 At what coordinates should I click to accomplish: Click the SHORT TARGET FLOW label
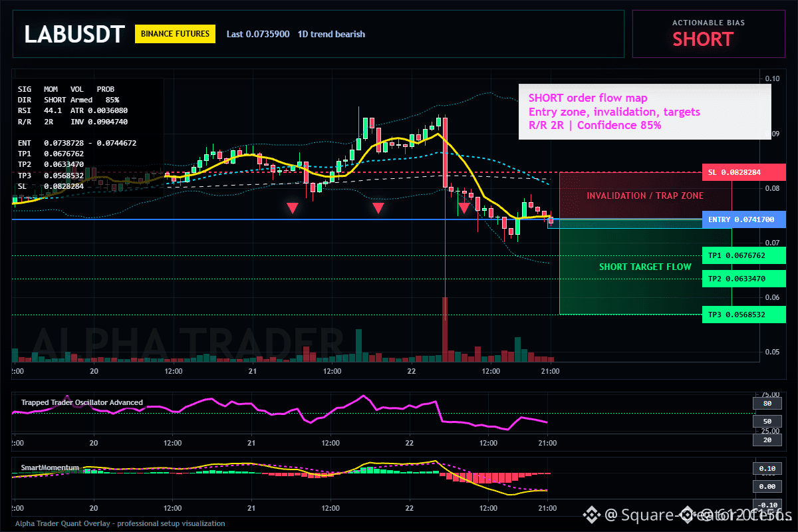point(645,267)
